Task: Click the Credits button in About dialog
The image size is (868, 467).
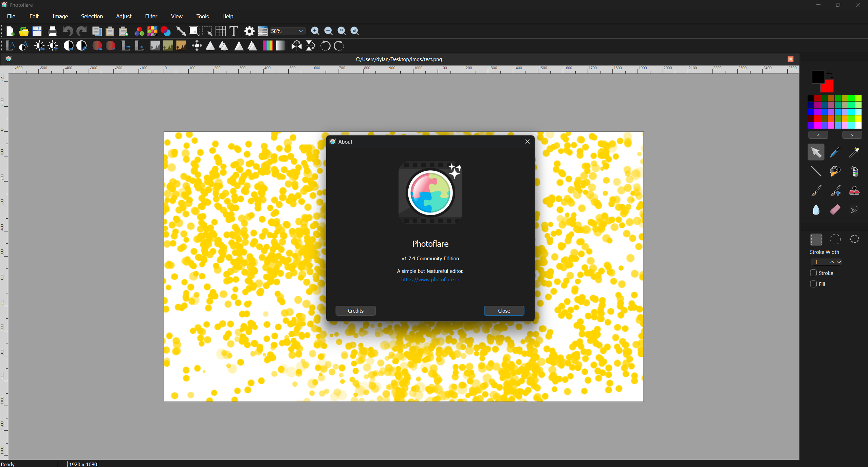Action: [355, 311]
